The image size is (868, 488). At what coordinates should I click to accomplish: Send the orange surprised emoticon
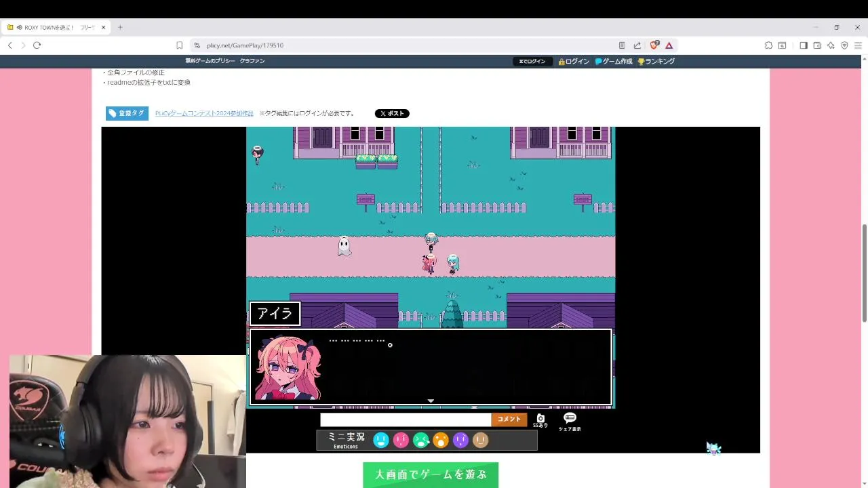tap(441, 441)
